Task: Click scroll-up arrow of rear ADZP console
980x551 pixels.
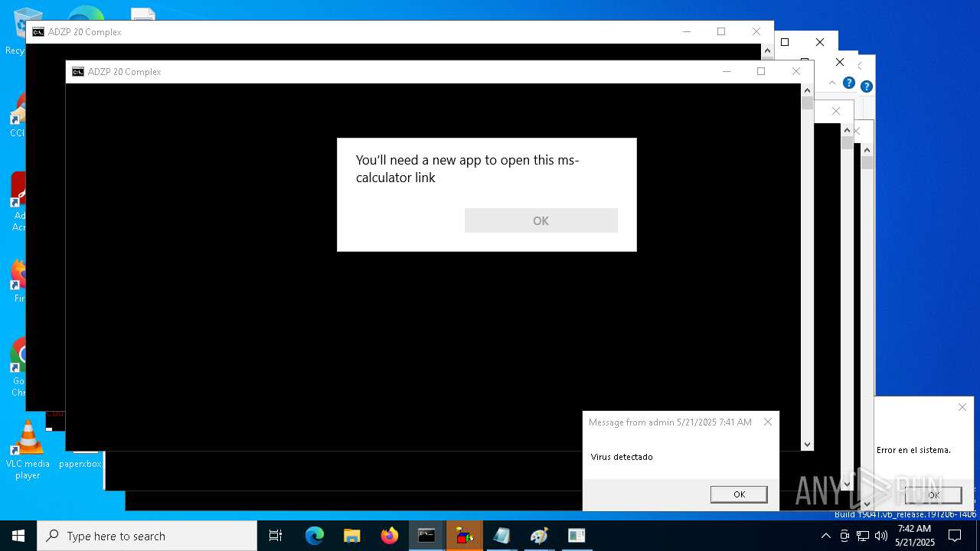Action: [x=768, y=51]
